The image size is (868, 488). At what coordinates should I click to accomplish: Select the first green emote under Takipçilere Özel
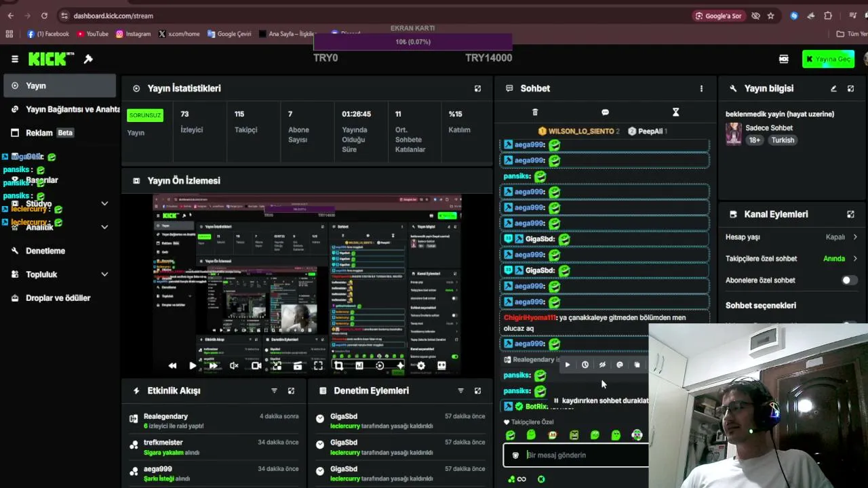click(511, 435)
